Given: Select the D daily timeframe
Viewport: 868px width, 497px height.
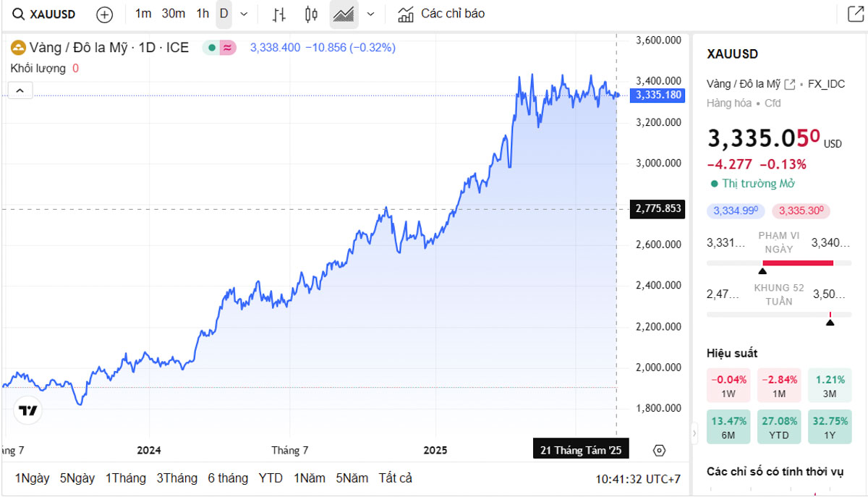Looking at the screenshot, I should tap(224, 14).
